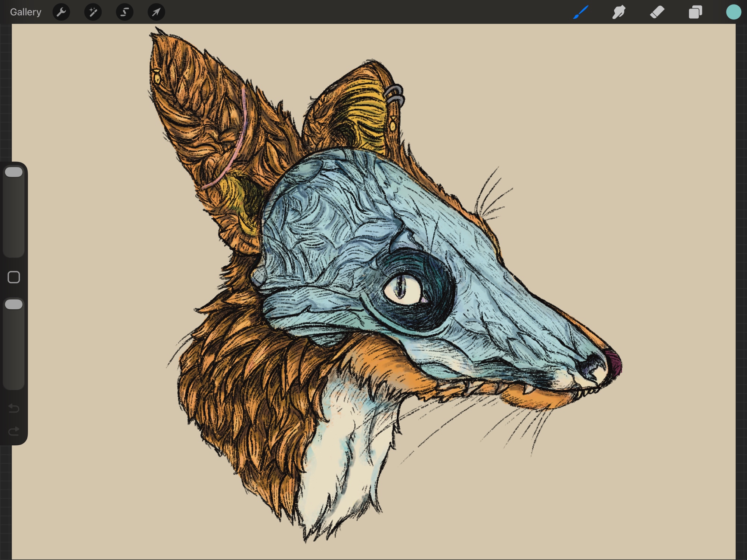The height and width of the screenshot is (560, 747).
Task: Select the Smudge tool
Action: pyautogui.click(x=619, y=12)
